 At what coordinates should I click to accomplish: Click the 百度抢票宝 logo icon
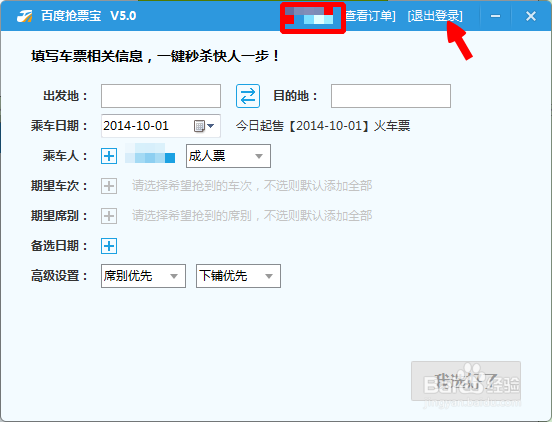click(25, 16)
